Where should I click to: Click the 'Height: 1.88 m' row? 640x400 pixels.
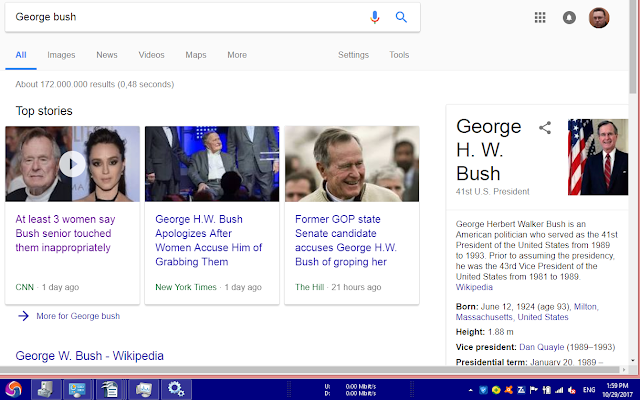tap(484, 332)
